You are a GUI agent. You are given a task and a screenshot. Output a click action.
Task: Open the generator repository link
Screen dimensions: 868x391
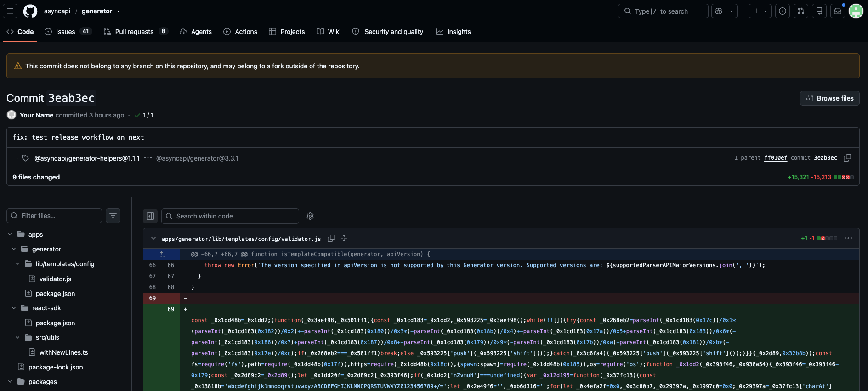tap(97, 11)
